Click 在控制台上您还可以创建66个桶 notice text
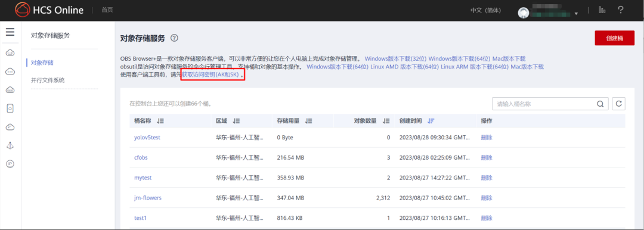The height and width of the screenshot is (230, 644). 171,104
